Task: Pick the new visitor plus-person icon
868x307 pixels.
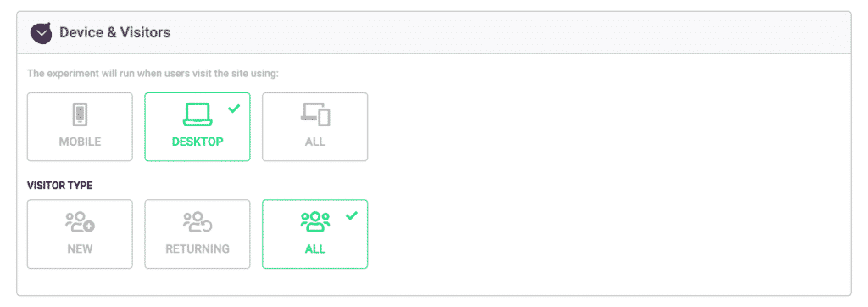Action: (x=81, y=221)
